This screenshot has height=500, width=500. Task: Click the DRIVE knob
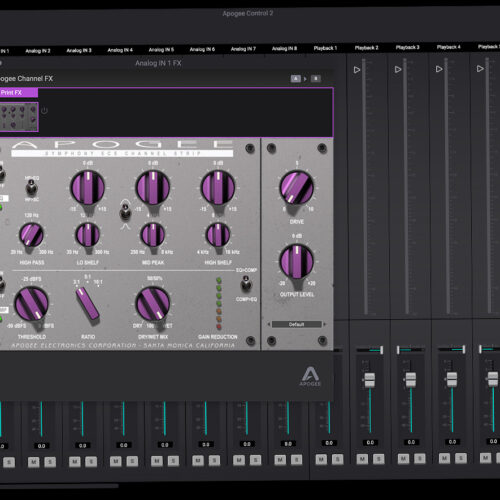[297, 188]
